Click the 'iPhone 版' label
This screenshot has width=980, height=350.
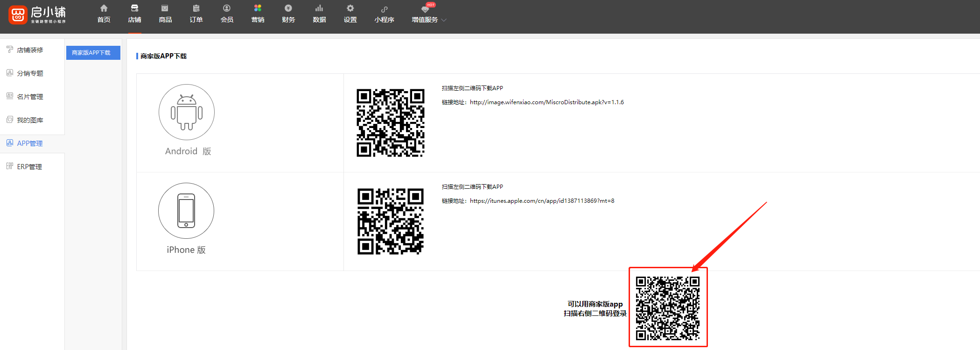(x=186, y=250)
